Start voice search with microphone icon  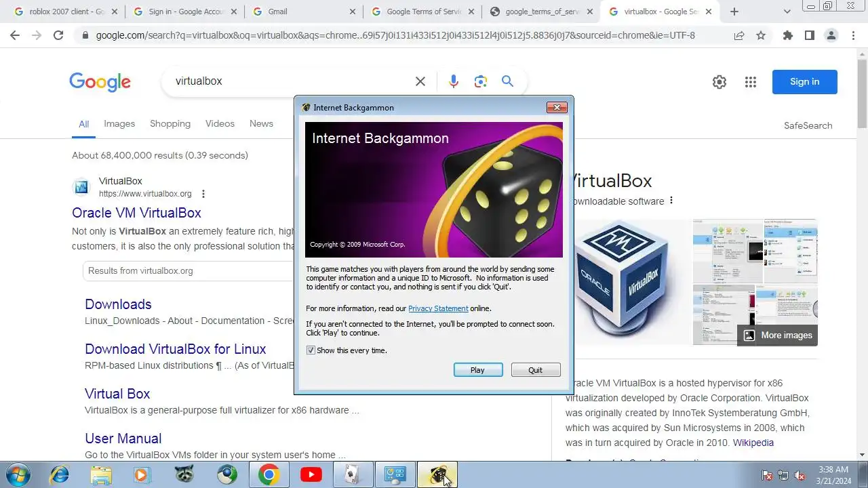coord(454,81)
